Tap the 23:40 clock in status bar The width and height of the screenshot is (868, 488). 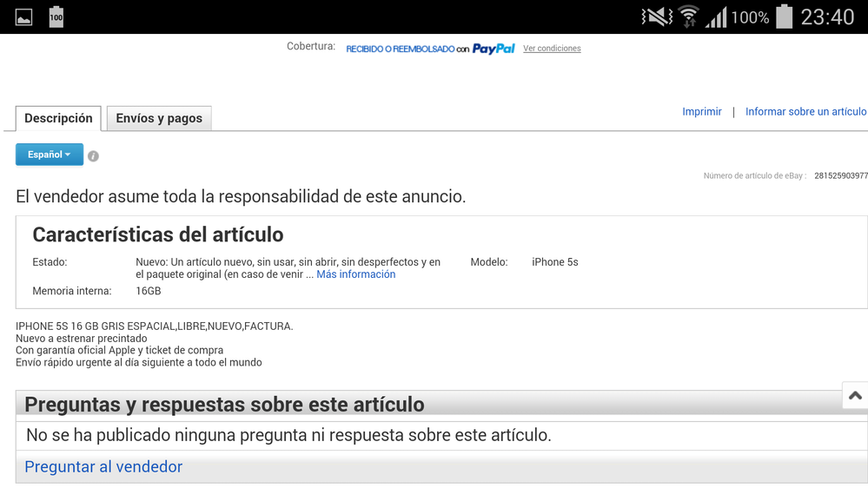coord(827,16)
